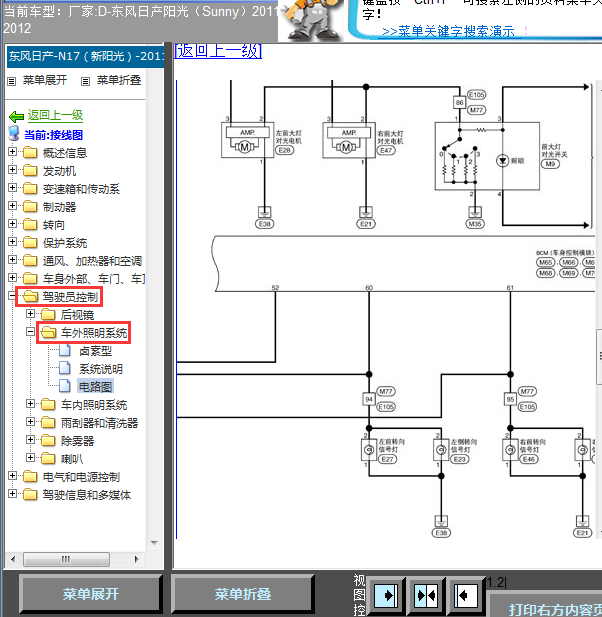Click the computer icon beside 当前:接线图
This screenshot has width=602, height=617.
[14, 134]
